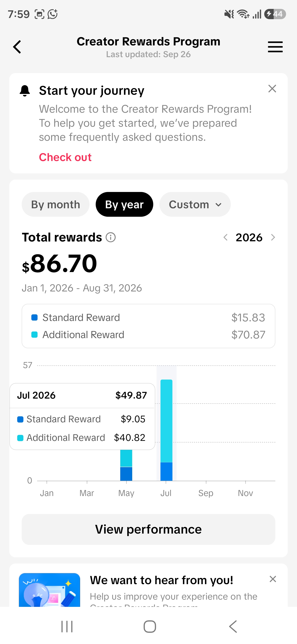Screen dimensions: 297x644
Task: Close the We want to hear from you banner
Action: pos(272,579)
